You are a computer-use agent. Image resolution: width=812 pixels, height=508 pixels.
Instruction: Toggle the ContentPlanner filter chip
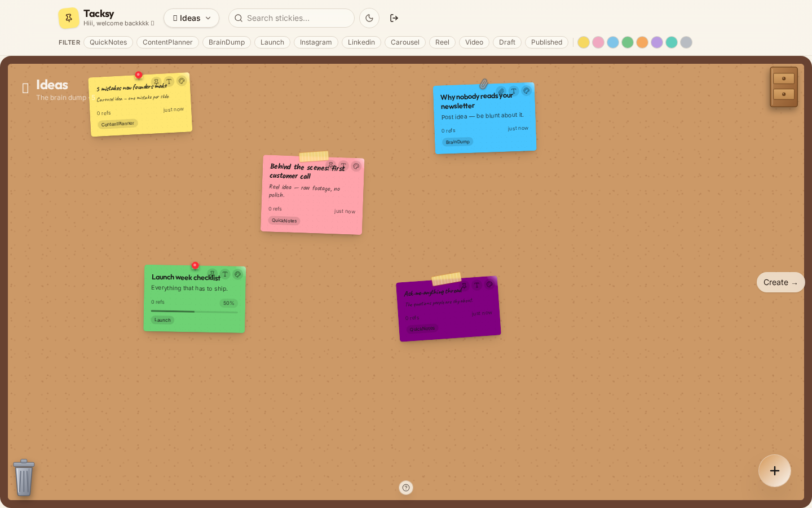pos(167,42)
